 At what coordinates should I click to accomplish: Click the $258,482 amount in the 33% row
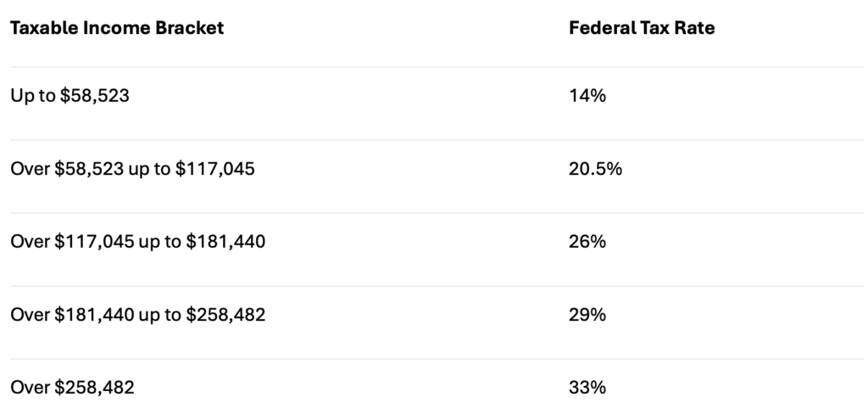click(94, 388)
